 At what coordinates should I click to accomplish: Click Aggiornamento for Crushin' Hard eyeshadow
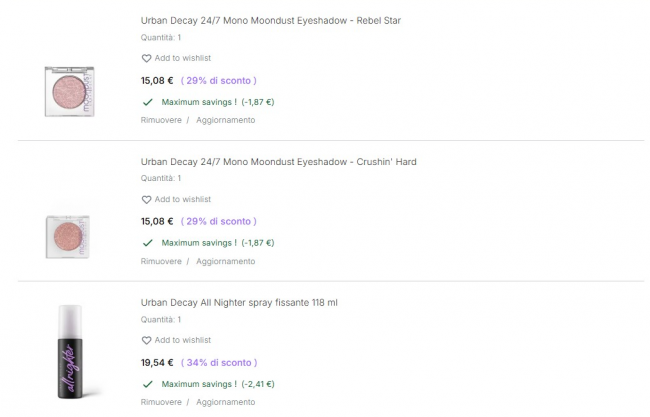[x=225, y=262]
